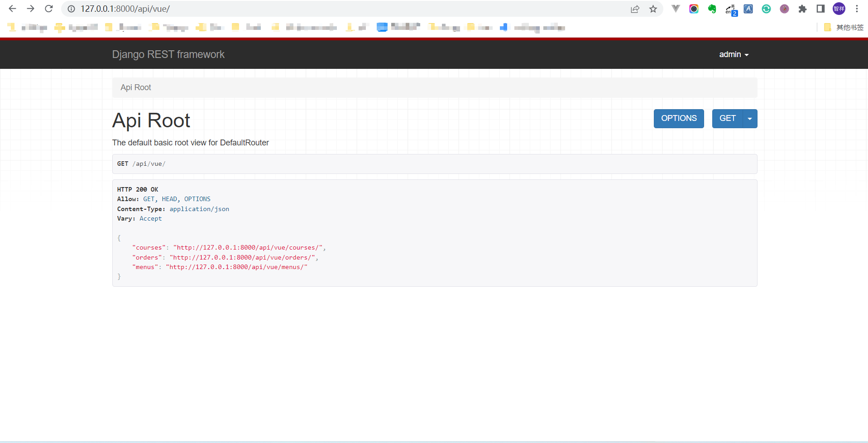Follow the courses API link
Viewport: 868px width, 443px height.
(248, 248)
